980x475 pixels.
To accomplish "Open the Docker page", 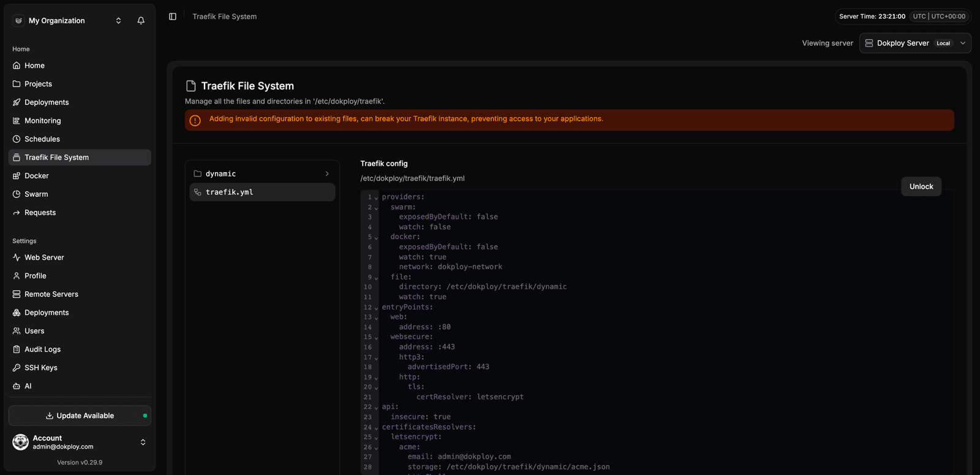I will coord(80,176).
